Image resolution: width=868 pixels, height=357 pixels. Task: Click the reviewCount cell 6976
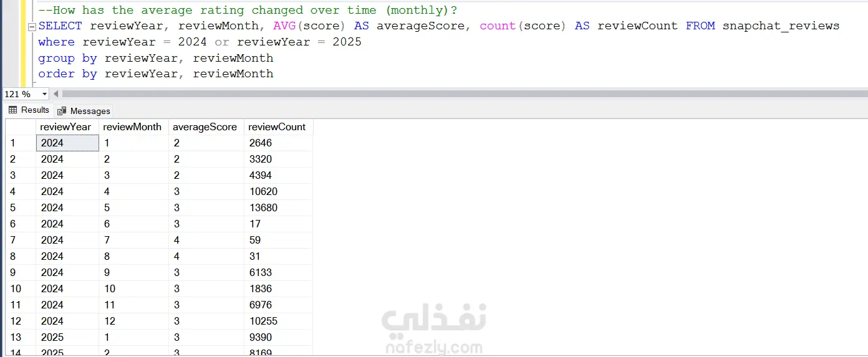tap(278, 305)
